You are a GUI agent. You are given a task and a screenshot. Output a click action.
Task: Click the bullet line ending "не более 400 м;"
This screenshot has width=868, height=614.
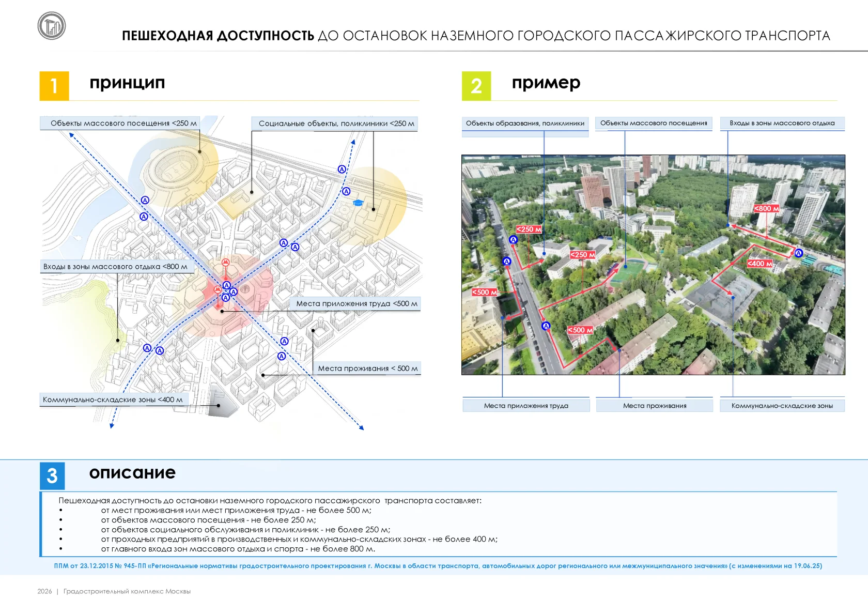(x=299, y=539)
